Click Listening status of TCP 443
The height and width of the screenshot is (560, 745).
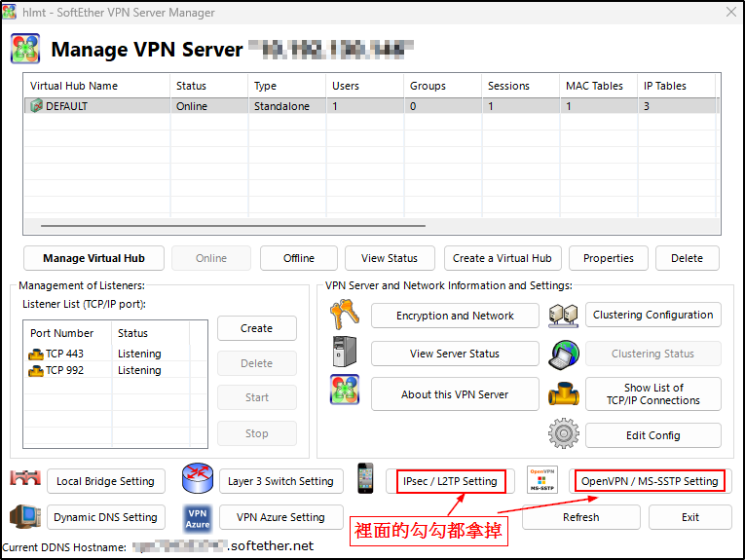tap(139, 354)
